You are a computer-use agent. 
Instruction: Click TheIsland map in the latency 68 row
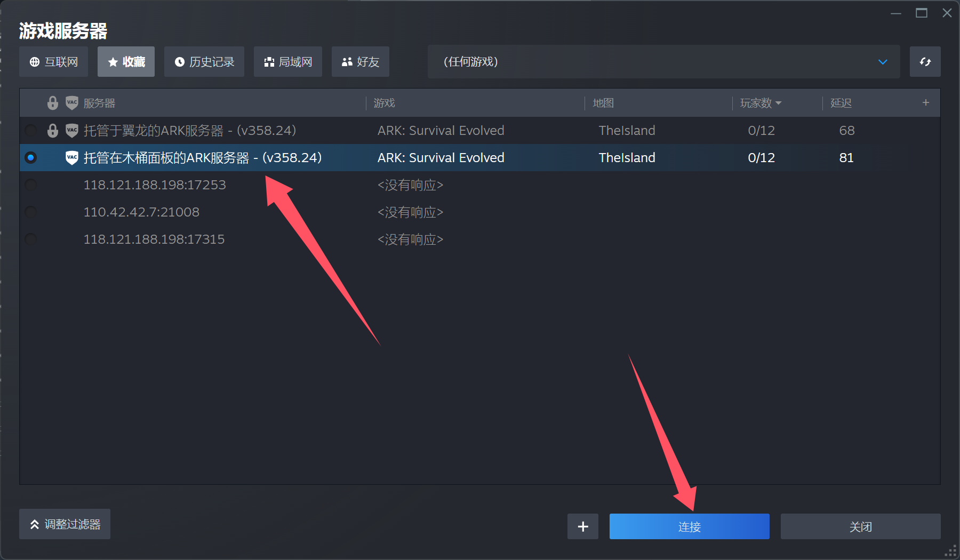[627, 131]
